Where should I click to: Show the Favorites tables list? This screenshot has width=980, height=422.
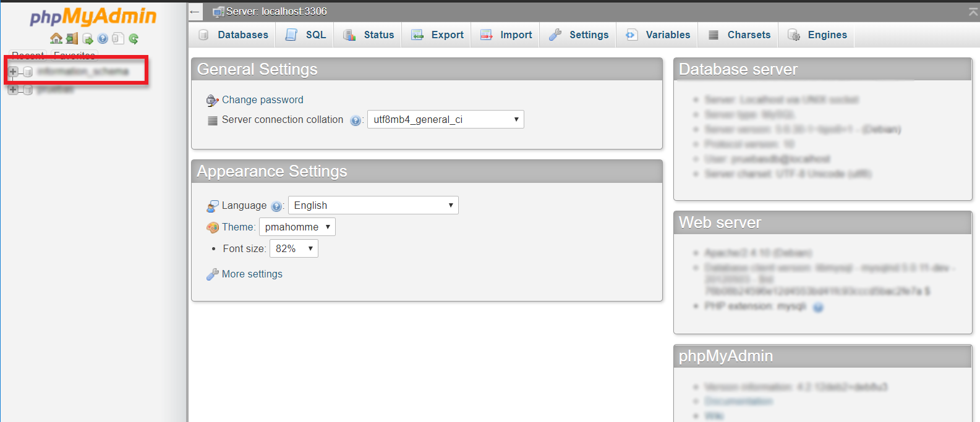click(74, 56)
